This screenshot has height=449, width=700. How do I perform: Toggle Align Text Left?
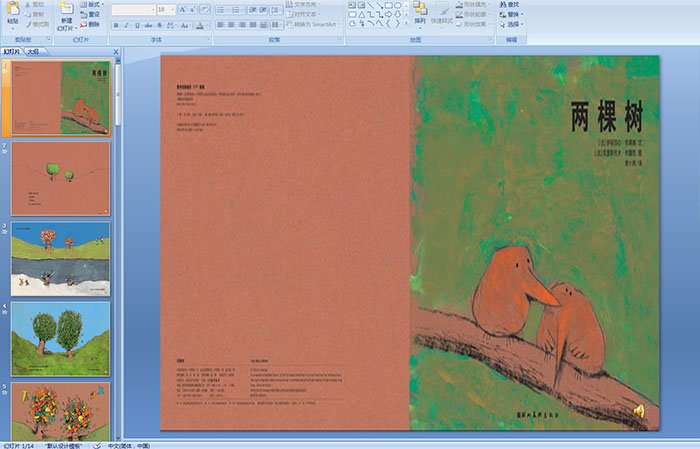click(221, 25)
